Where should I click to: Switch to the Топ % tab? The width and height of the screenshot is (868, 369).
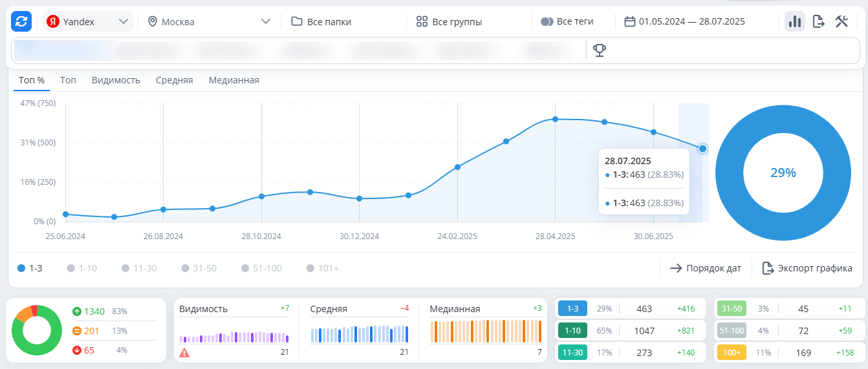[32, 80]
